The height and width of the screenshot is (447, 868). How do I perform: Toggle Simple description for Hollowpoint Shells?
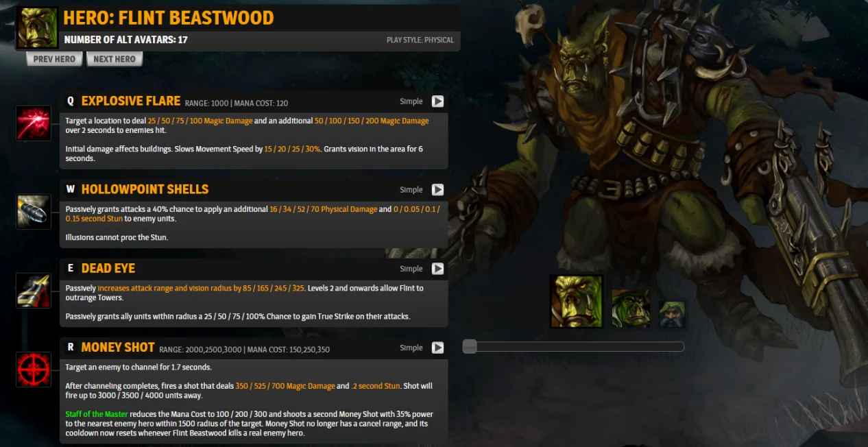tap(411, 190)
